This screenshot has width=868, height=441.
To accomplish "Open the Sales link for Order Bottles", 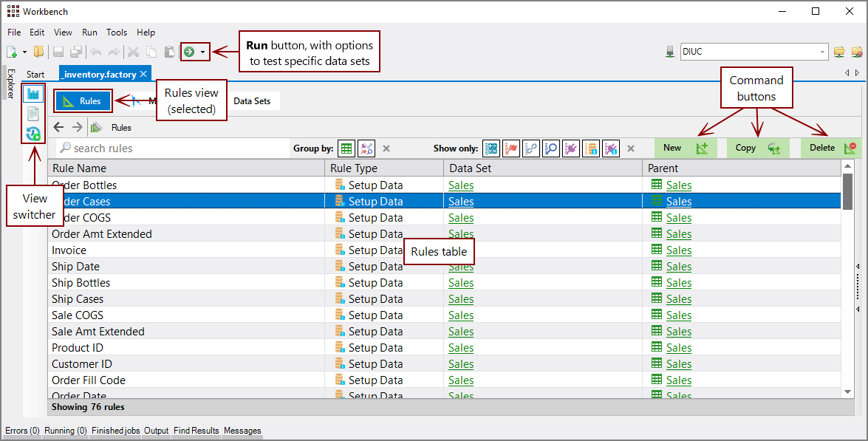I will tap(460, 185).
